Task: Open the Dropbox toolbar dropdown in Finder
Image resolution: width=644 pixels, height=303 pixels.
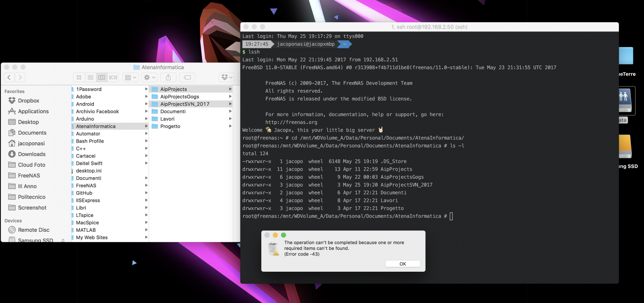Action: click(x=226, y=78)
